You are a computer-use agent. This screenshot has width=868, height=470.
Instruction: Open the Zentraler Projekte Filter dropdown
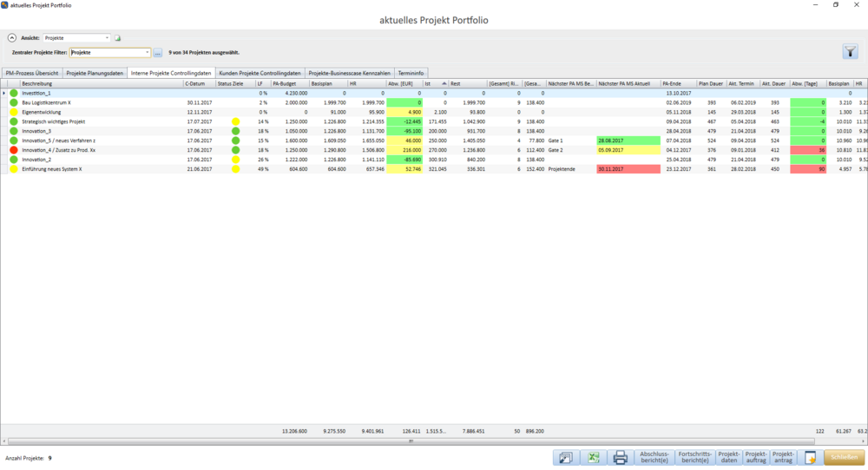click(148, 53)
